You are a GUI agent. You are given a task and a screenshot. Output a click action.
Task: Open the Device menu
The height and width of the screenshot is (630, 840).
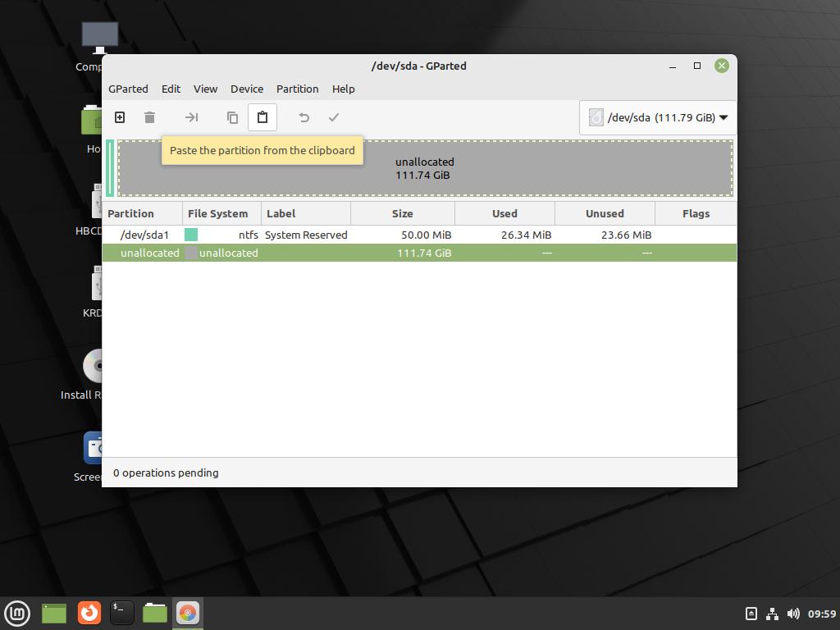click(246, 89)
